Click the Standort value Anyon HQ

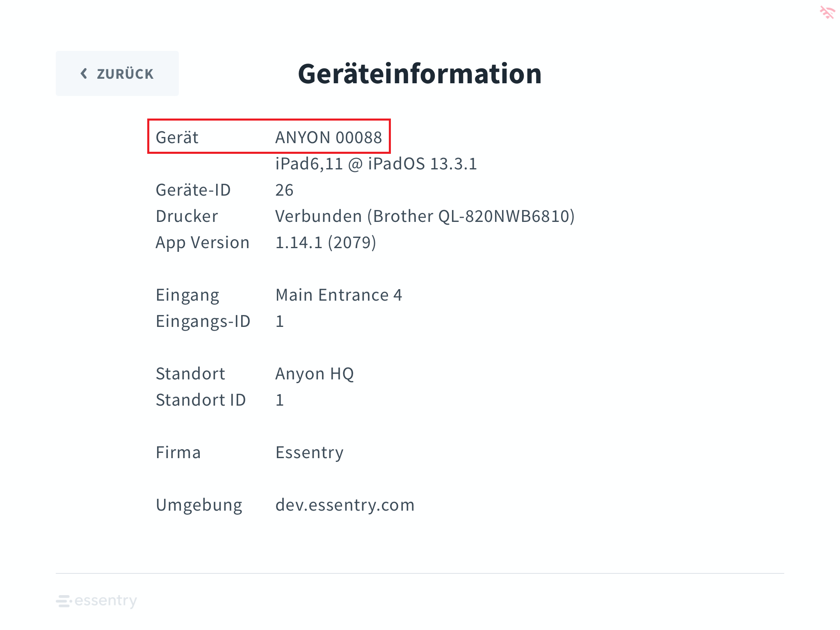point(315,374)
